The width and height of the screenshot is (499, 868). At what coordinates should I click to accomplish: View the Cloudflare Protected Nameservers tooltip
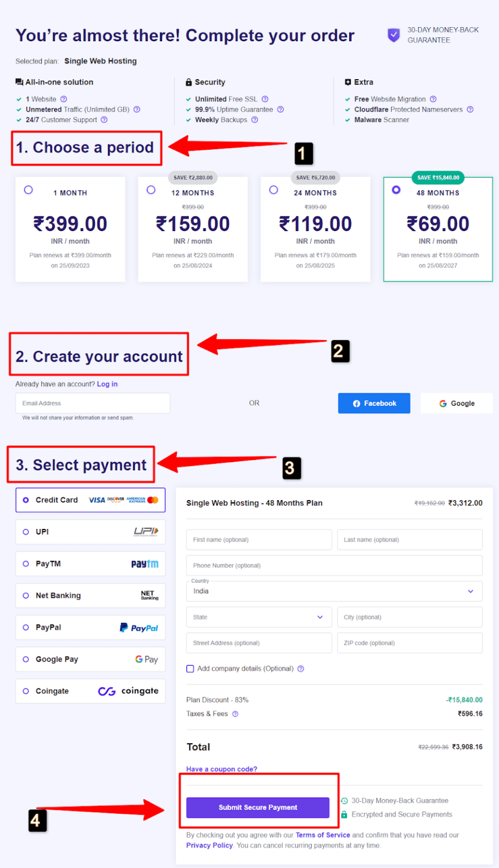(470, 109)
